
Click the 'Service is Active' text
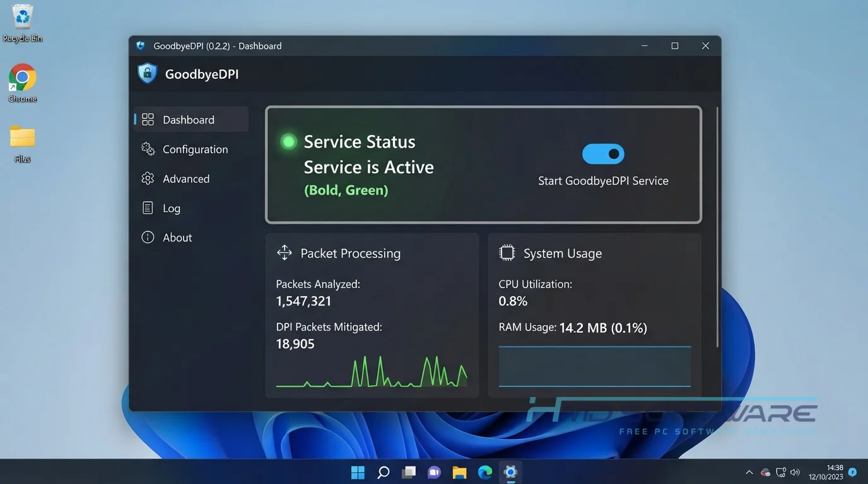[x=369, y=167]
